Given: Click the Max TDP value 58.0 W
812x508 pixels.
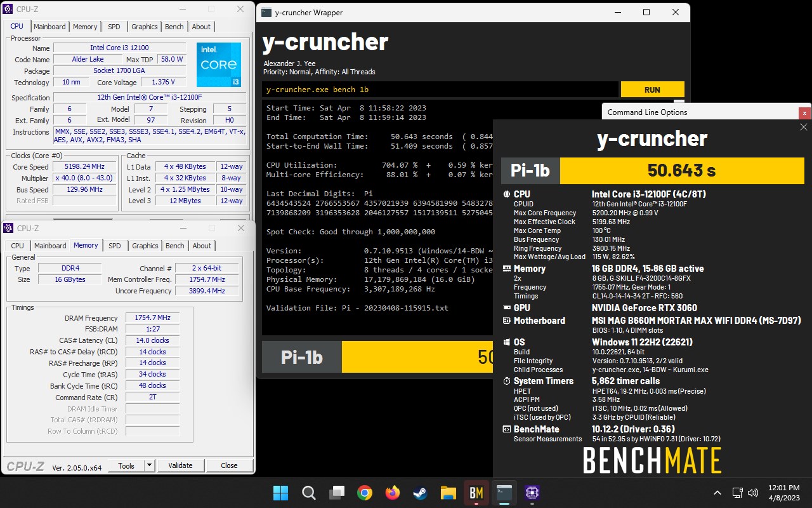Looking at the screenshot, I should click(x=171, y=59).
